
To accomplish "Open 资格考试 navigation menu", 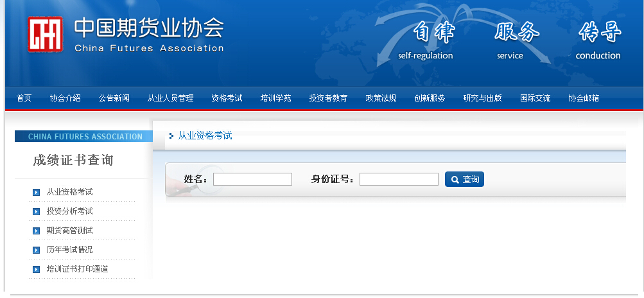I will (x=227, y=98).
